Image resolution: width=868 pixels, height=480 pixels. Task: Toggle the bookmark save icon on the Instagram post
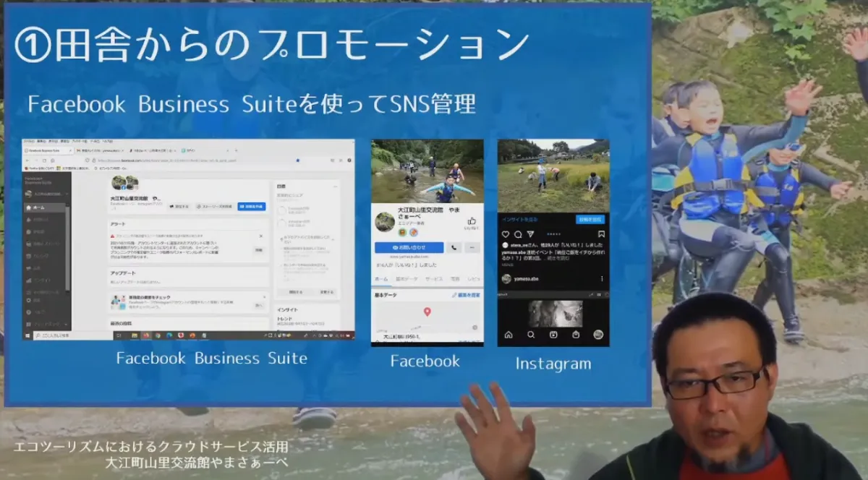click(x=600, y=233)
